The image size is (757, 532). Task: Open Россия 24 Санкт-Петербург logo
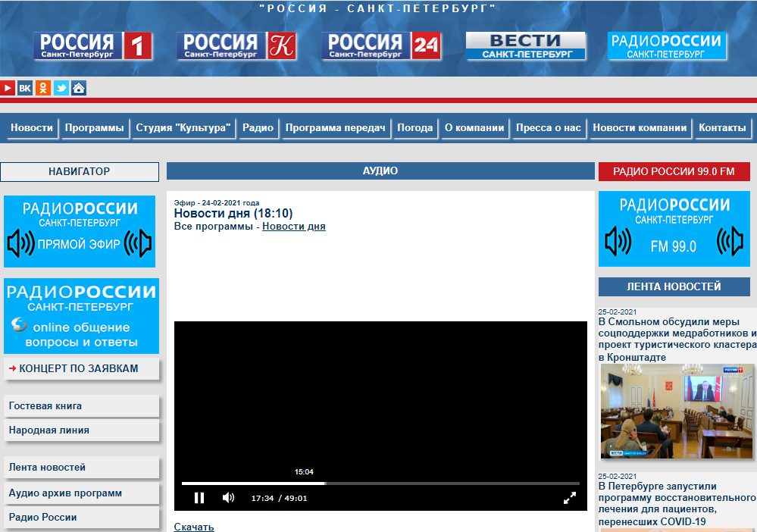click(381, 46)
